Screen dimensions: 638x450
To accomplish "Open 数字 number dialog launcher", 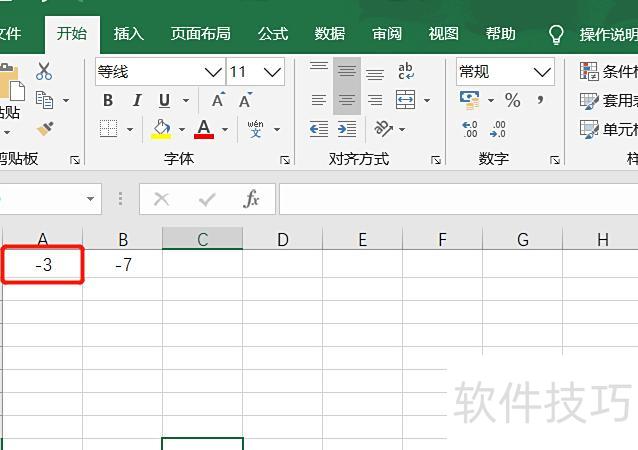I will click(x=555, y=160).
